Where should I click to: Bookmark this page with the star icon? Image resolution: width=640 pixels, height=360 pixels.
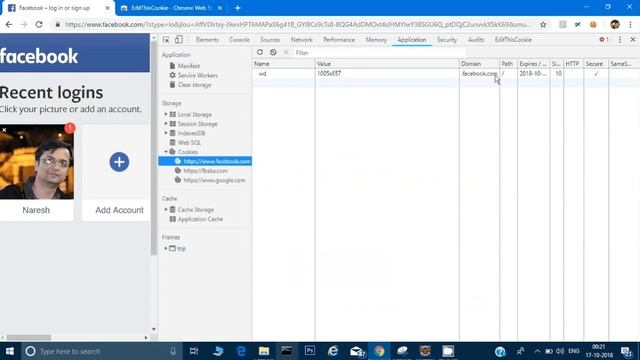[x=543, y=24]
